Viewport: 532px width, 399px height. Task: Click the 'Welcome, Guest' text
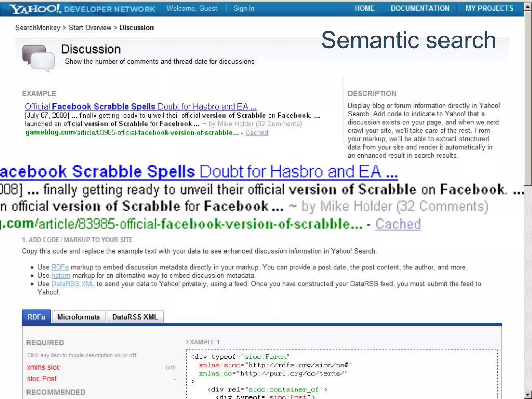191,9
